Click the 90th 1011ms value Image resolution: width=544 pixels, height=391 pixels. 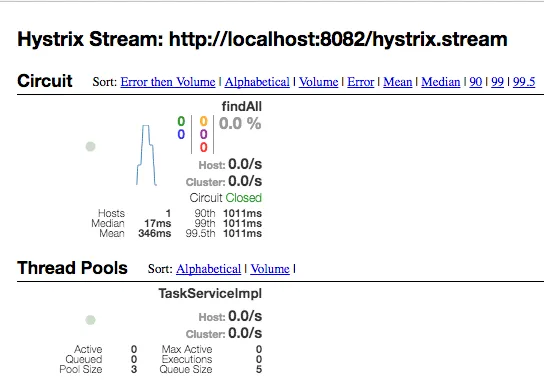pos(243,213)
